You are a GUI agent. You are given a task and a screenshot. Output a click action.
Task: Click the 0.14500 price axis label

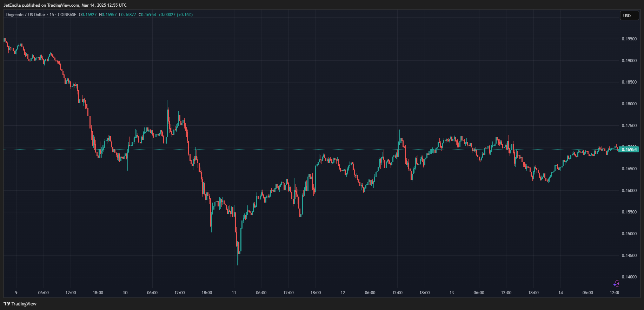(629, 256)
